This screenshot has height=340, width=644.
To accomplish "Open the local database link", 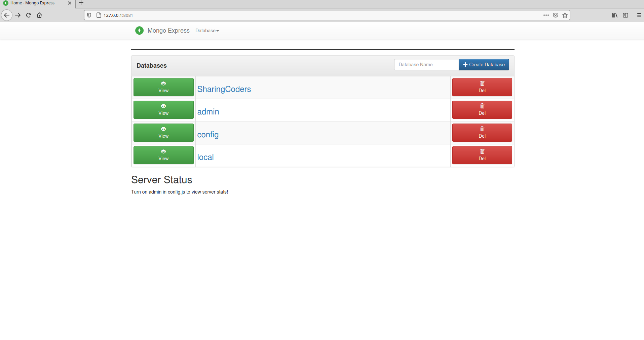I will coord(205,157).
